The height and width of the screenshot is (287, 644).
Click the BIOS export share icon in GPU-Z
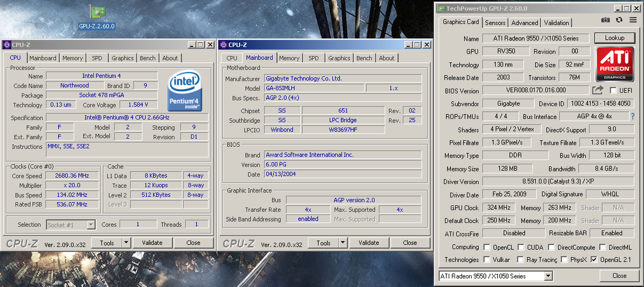pyautogui.click(x=598, y=91)
